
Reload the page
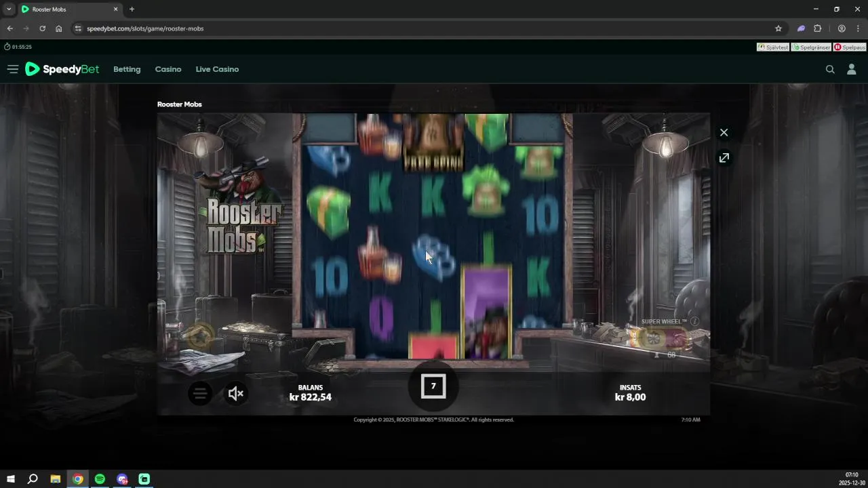pyautogui.click(x=42, y=28)
